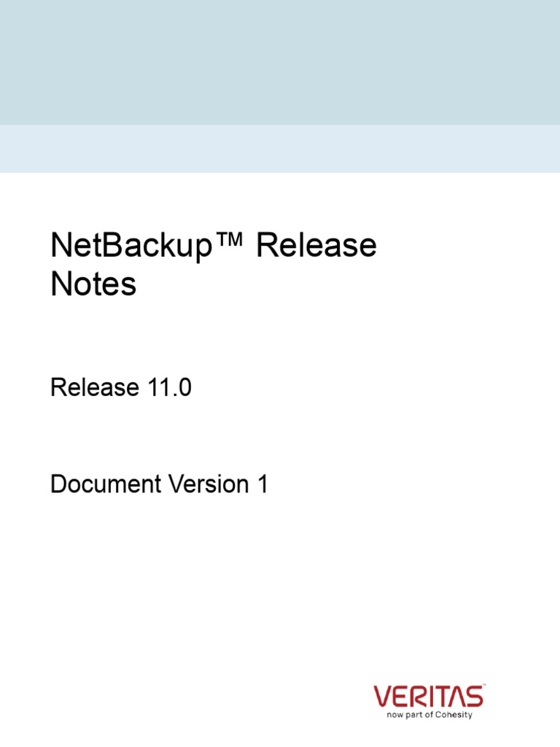Image resolution: width=560 pixels, height=747 pixels.
Task: Click the "Document Version 1" text line
Action: click(x=159, y=484)
